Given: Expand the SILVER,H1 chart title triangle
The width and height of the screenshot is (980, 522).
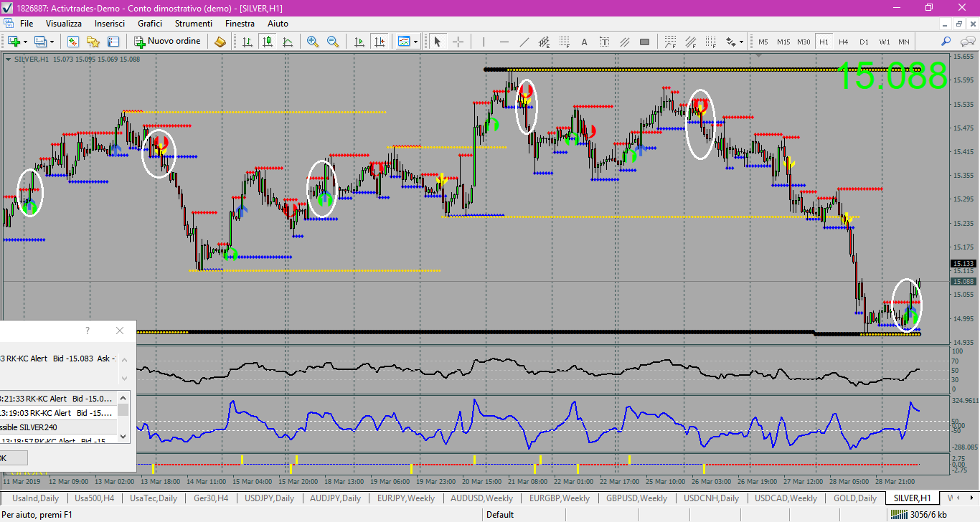Looking at the screenshot, I should [x=8, y=60].
